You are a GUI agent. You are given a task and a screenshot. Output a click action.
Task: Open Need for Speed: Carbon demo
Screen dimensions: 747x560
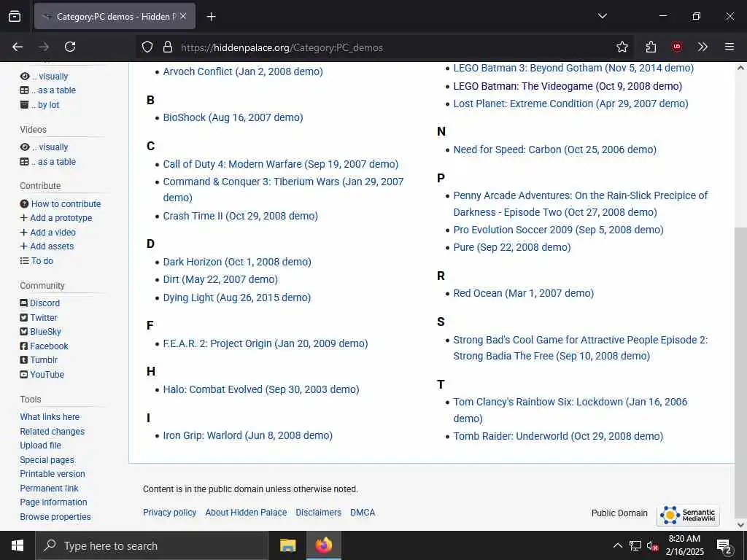[555, 149]
